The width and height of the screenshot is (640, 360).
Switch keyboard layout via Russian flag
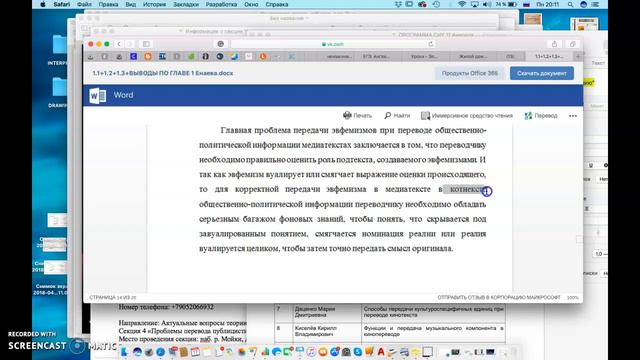pos(527,4)
